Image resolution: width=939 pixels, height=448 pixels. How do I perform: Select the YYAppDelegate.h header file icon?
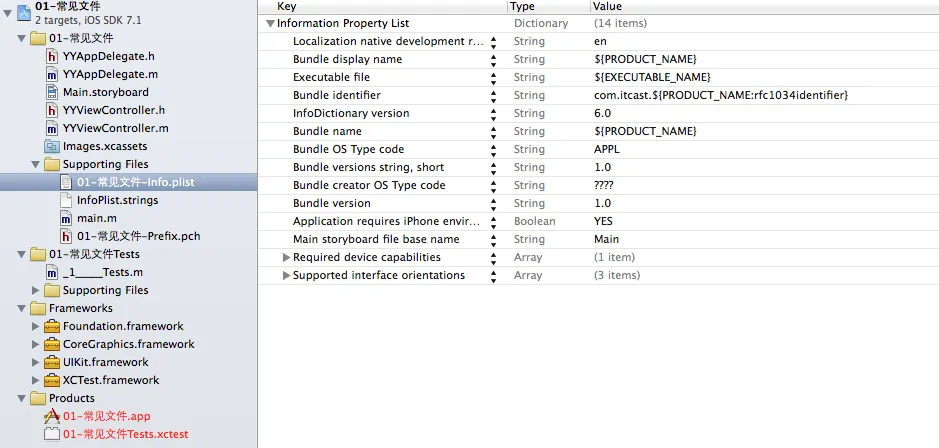tap(53, 56)
